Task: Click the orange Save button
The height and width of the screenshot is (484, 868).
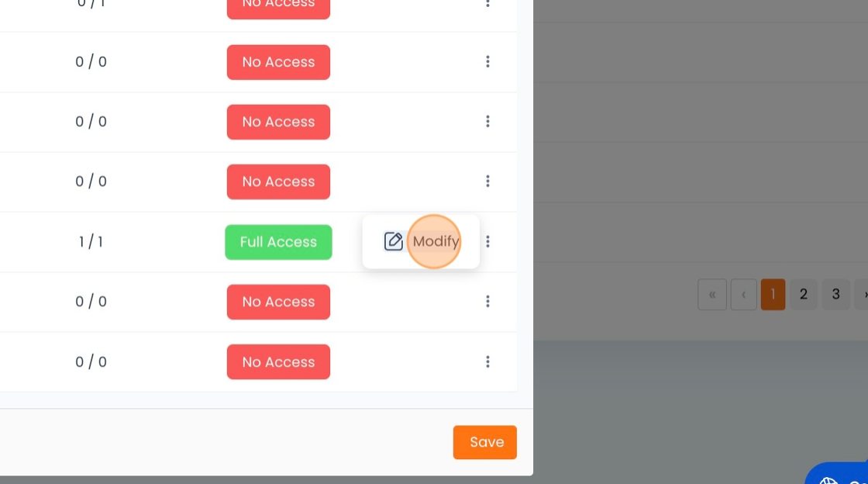Action: click(485, 442)
